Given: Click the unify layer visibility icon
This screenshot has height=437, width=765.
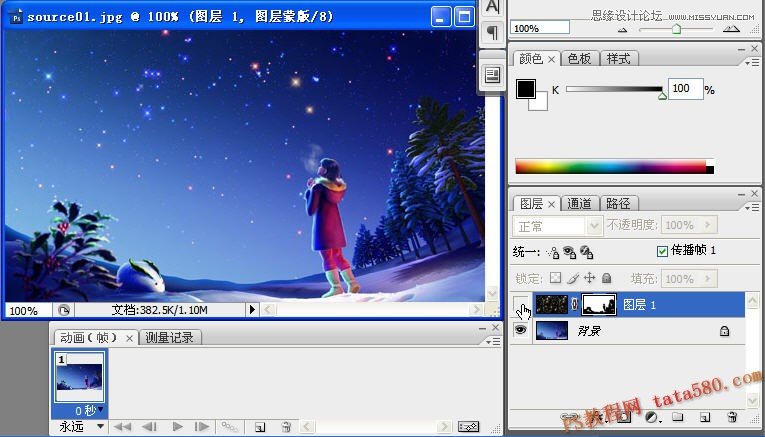Looking at the screenshot, I should 569,252.
